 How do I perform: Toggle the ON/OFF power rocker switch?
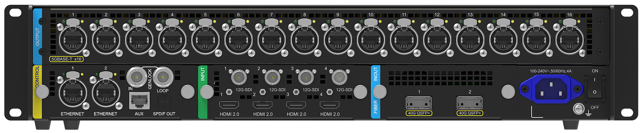tap(594, 86)
